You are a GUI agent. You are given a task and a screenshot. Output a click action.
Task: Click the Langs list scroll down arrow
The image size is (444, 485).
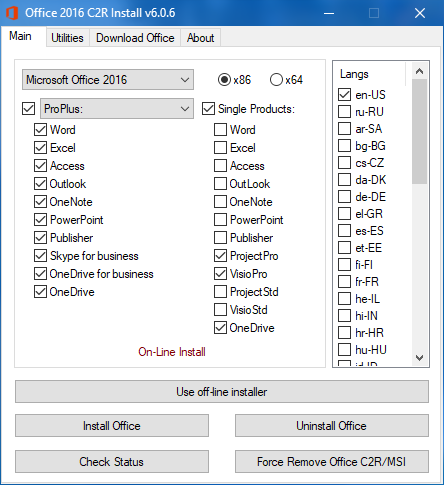419,358
